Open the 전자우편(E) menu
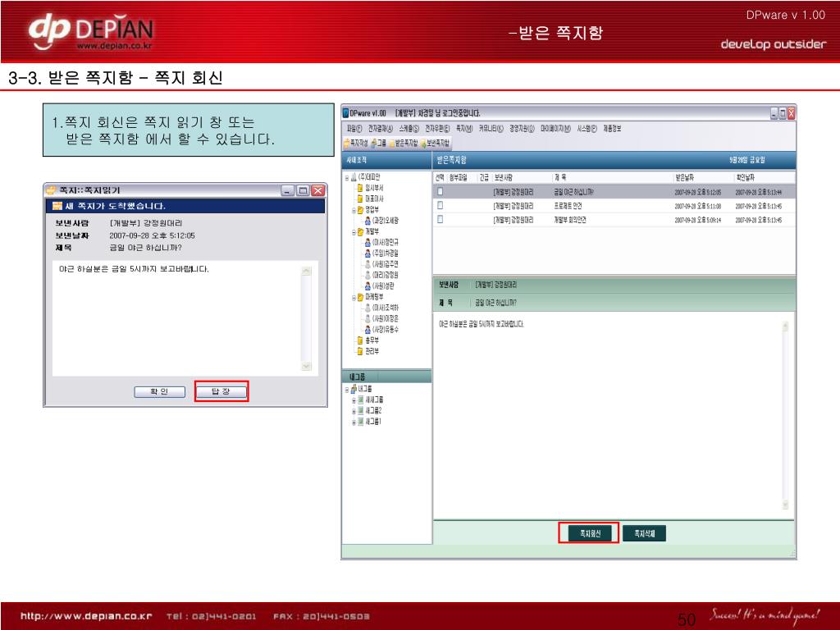The image size is (840, 630). [x=437, y=129]
